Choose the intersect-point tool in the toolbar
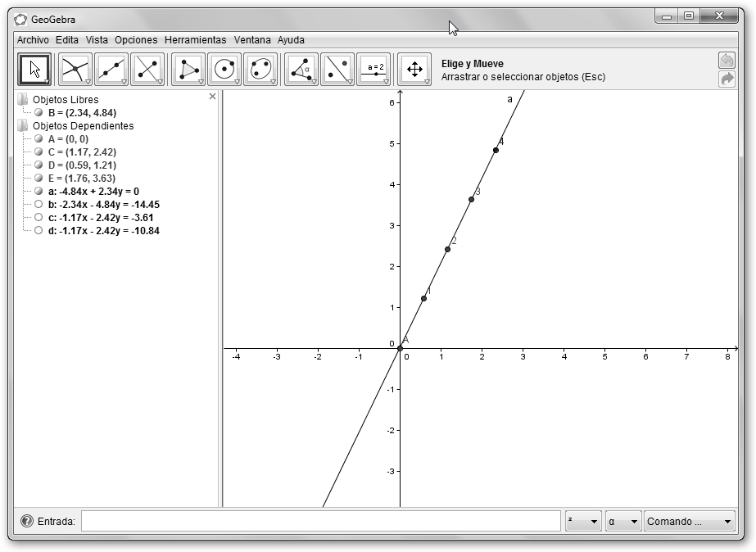The image size is (756, 552). coord(75,70)
